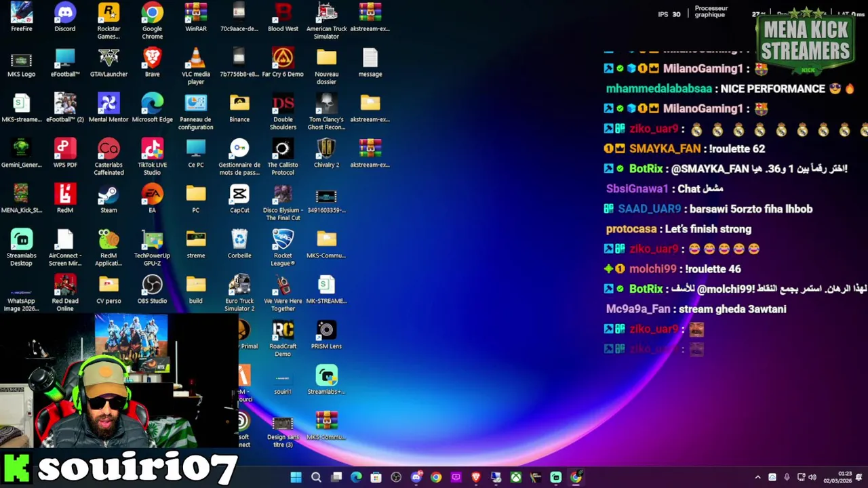This screenshot has height=488, width=868.
Task: Open the FreeFire desktop shortcut
Action: 21,17
